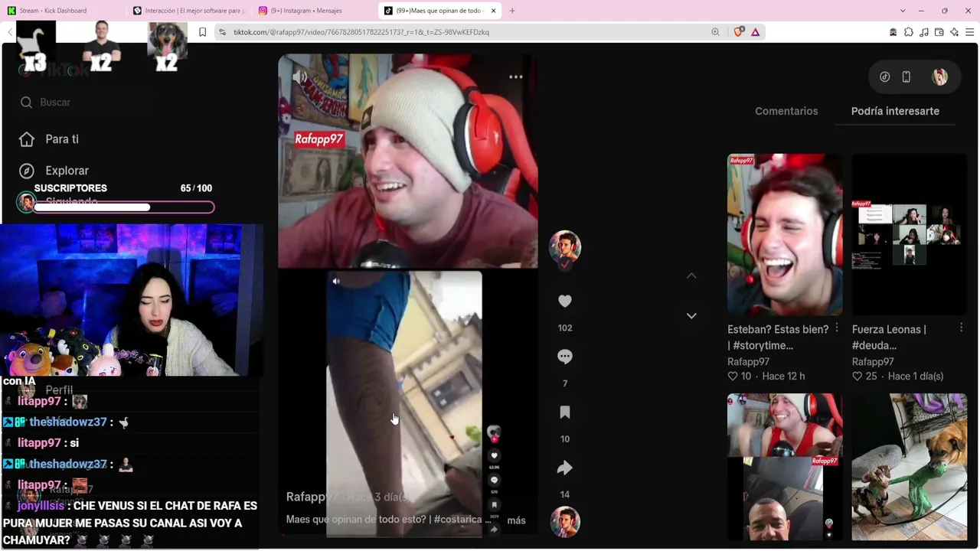Viewport: 980px width, 551px height.
Task: Open Rafapp97 profile avatar beside video
Action: tap(565, 246)
